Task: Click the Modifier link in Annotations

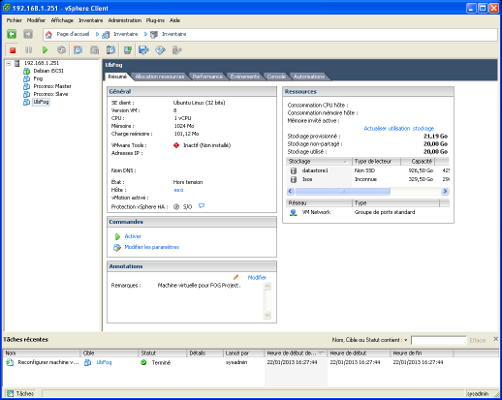Action: [x=257, y=277]
